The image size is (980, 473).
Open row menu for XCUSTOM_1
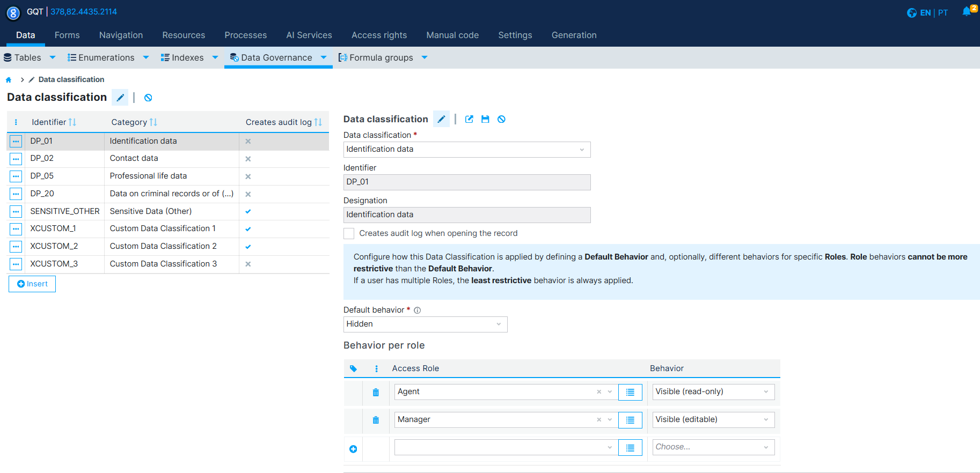pyautogui.click(x=16, y=229)
